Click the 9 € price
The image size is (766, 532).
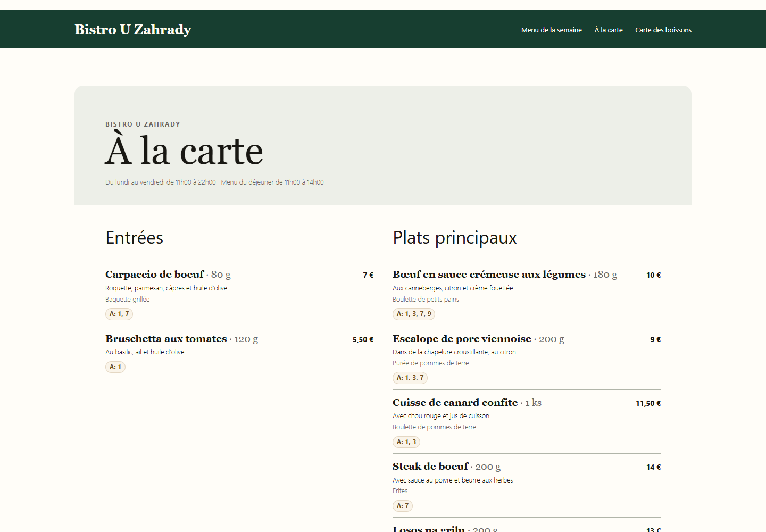[655, 339]
